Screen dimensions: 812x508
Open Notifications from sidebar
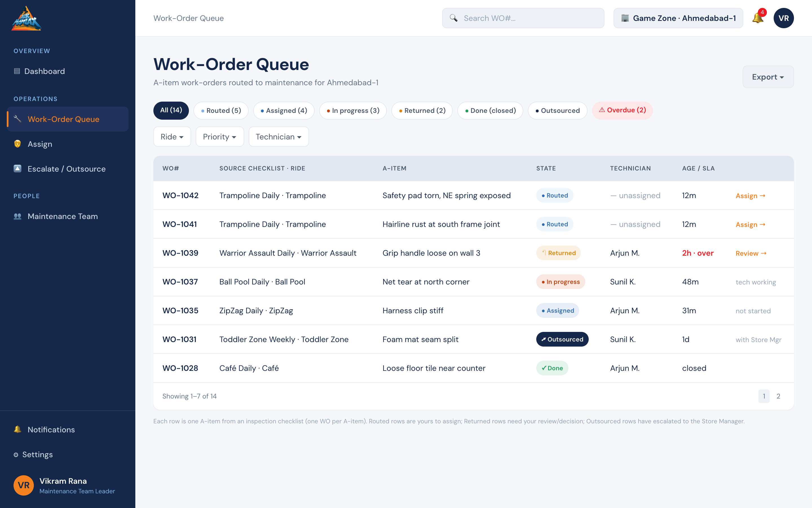[68, 429]
